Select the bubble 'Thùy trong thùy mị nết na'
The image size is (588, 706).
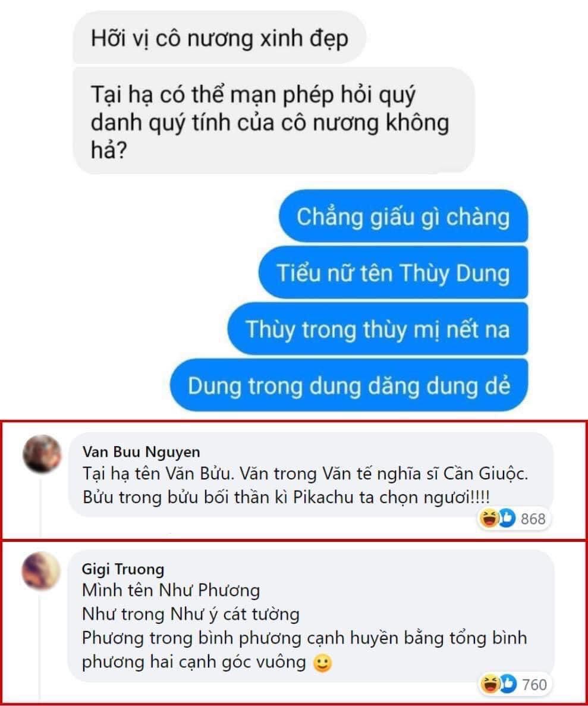378,329
